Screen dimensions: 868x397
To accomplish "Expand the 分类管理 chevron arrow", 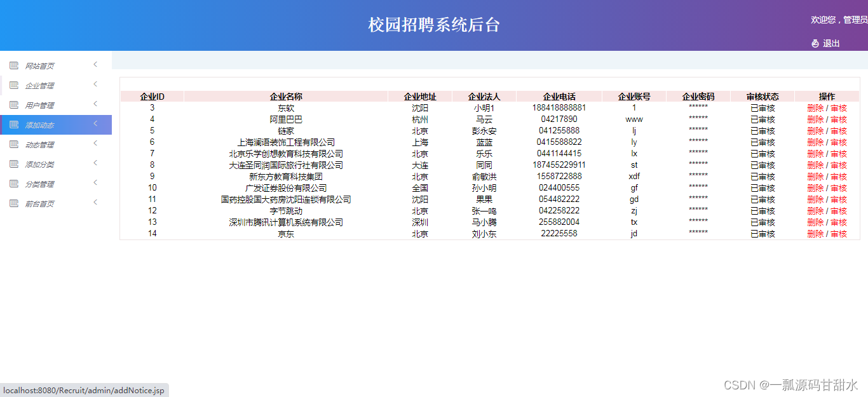I will pyautogui.click(x=95, y=182).
